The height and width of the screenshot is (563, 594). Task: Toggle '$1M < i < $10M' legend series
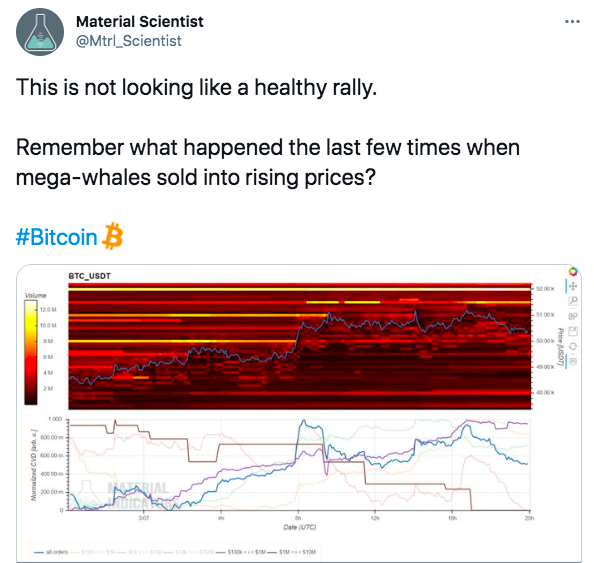[x=292, y=552]
